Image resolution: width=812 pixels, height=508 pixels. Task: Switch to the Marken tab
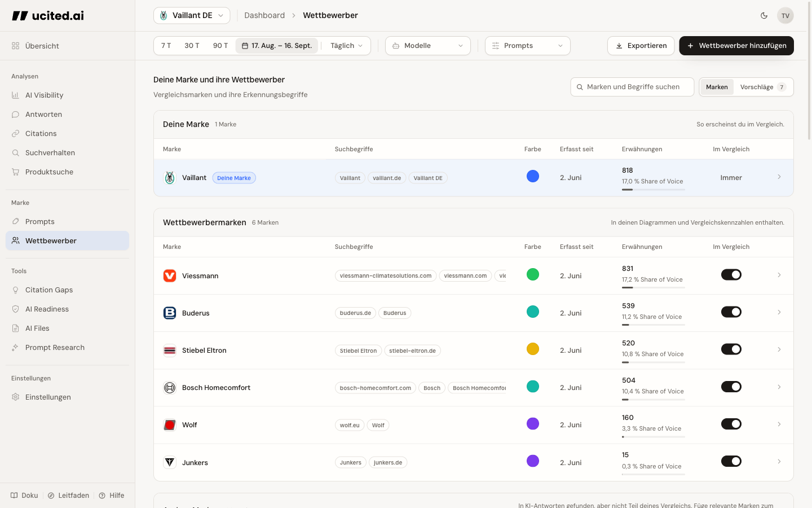717,87
